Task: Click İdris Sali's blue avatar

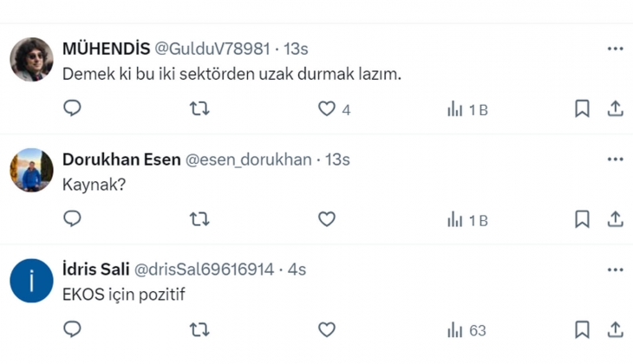Action: click(x=31, y=281)
